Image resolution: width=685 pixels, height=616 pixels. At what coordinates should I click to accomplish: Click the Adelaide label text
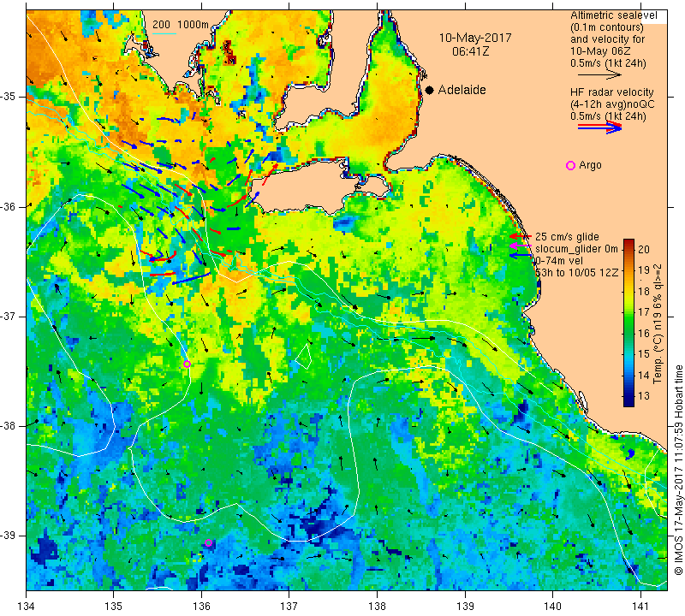pyautogui.click(x=462, y=90)
